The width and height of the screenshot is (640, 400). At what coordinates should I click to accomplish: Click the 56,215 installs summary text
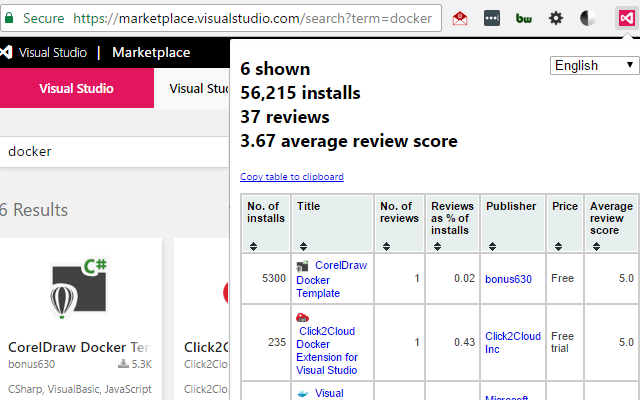300,93
